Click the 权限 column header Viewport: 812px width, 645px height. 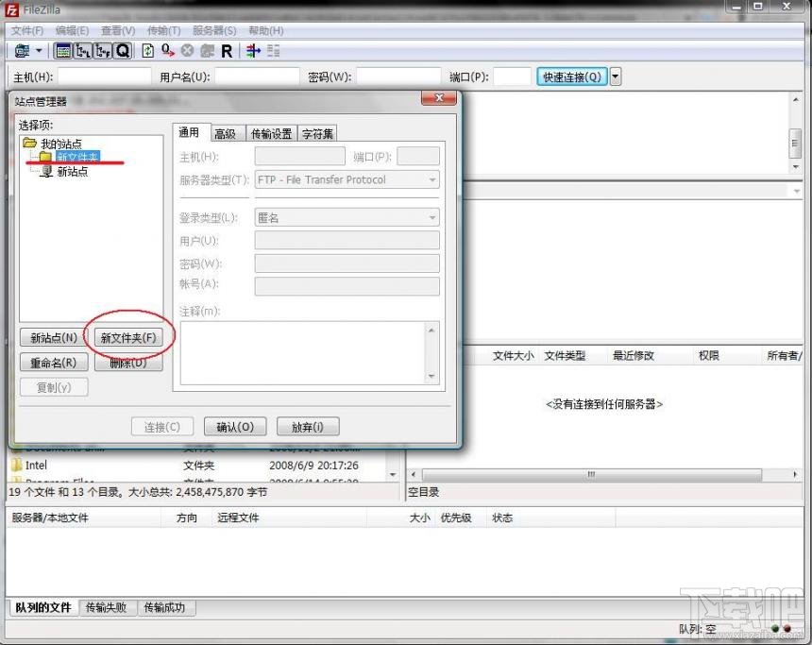tap(708, 355)
